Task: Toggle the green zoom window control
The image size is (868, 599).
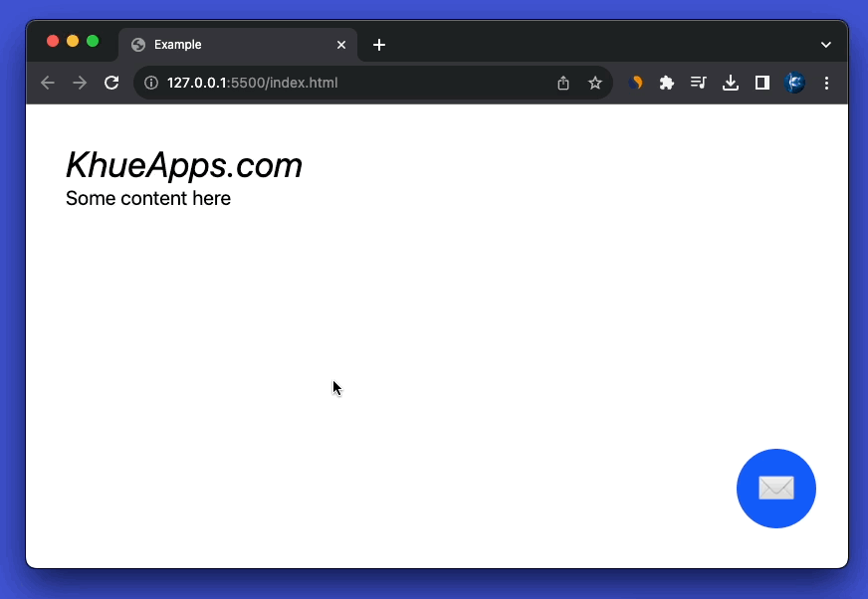Action: point(92,42)
